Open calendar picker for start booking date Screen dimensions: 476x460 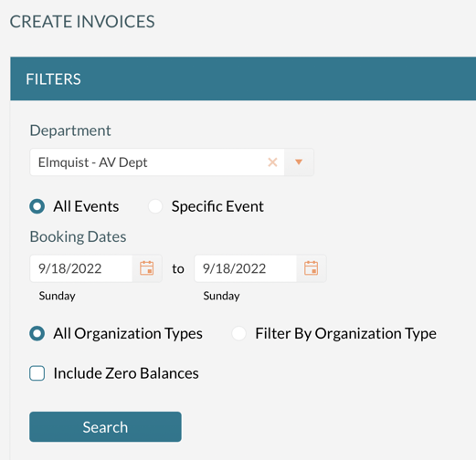(x=146, y=268)
